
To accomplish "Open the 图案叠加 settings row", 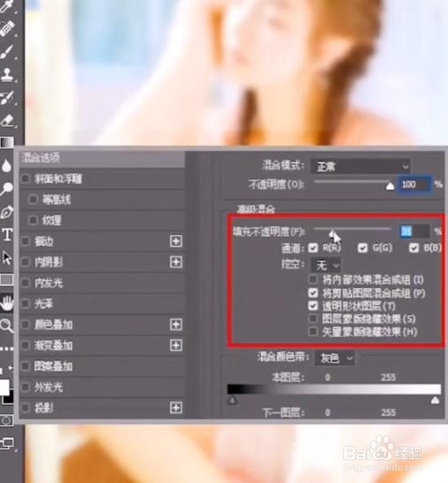I will point(101,367).
